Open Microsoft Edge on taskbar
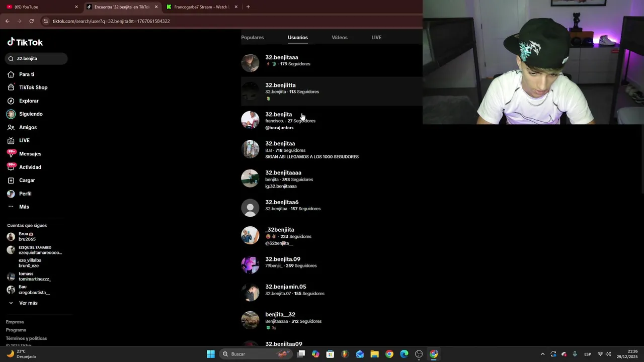The image size is (644, 362). (404, 354)
